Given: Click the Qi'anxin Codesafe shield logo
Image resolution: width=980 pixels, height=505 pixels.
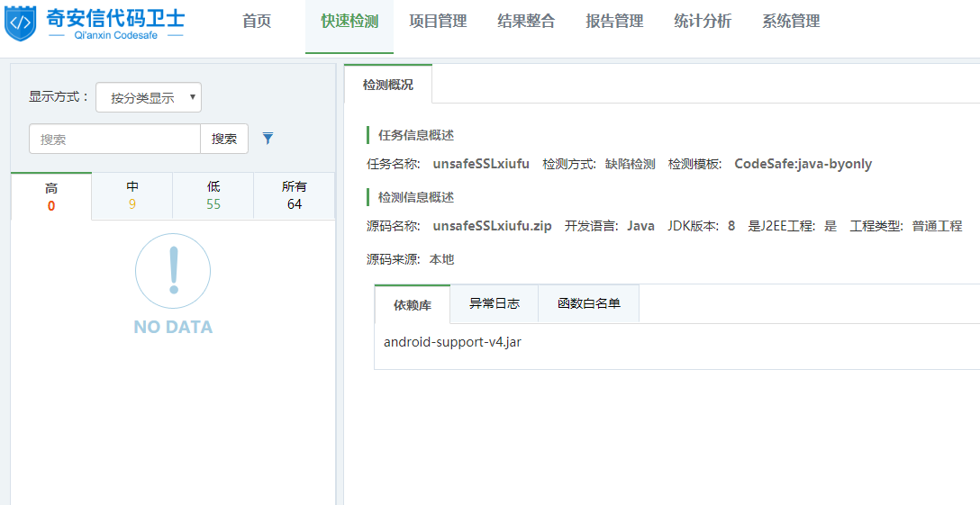Looking at the screenshot, I should point(22,23).
